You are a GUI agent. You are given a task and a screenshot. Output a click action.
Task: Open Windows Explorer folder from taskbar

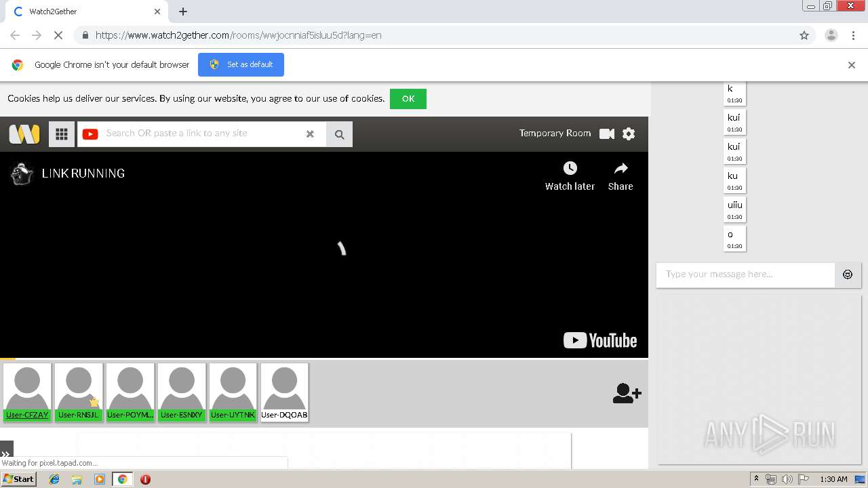pos(77,479)
